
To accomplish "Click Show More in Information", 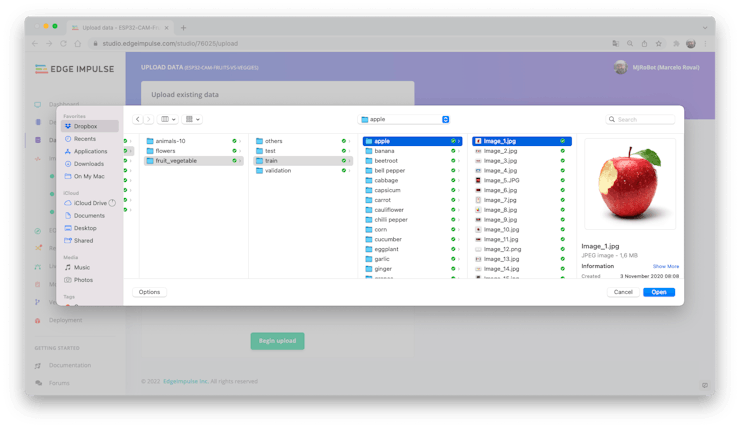I will 665,267.
